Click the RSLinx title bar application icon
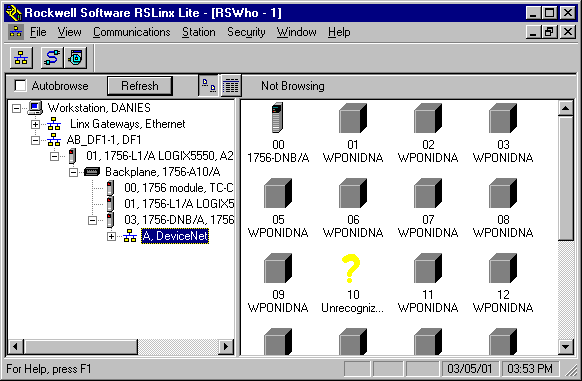 pos(14,13)
